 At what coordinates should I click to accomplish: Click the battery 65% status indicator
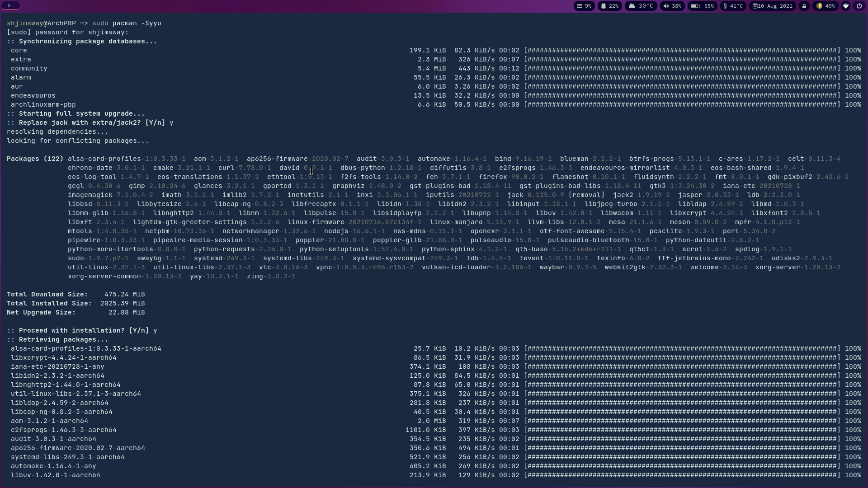(703, 6)
